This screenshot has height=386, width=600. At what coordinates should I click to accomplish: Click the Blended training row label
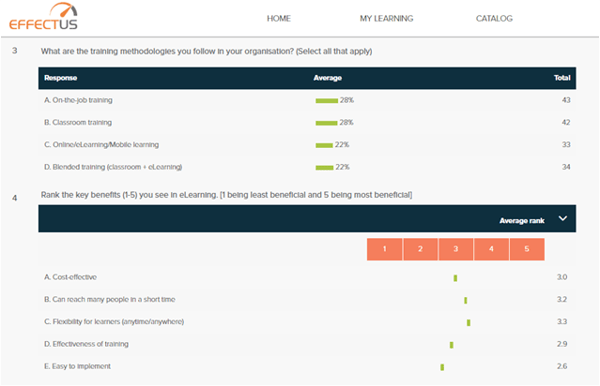(x=113, y=167)
